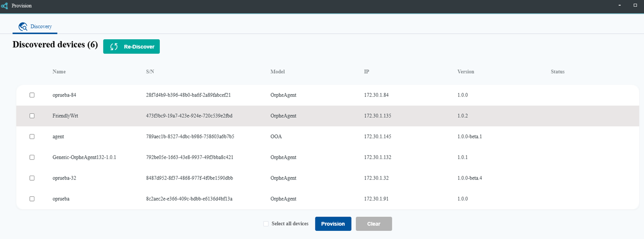Select the FriendlyWrt device checkbox

pos(32,116)
